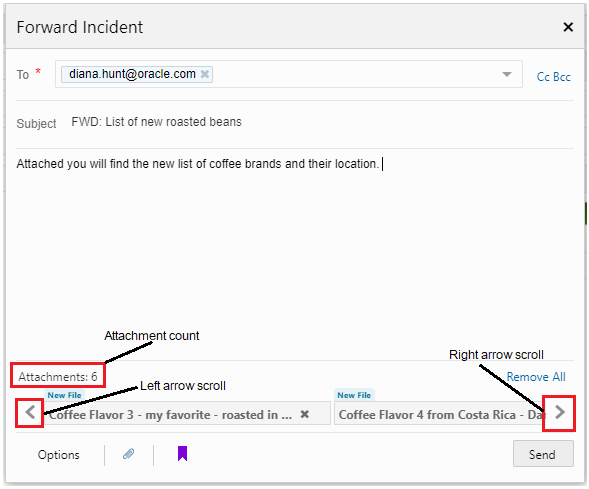This screenshot has width=589, height=489.
Task: Send the forwarded incident
Action: click(x=543, y=454)
